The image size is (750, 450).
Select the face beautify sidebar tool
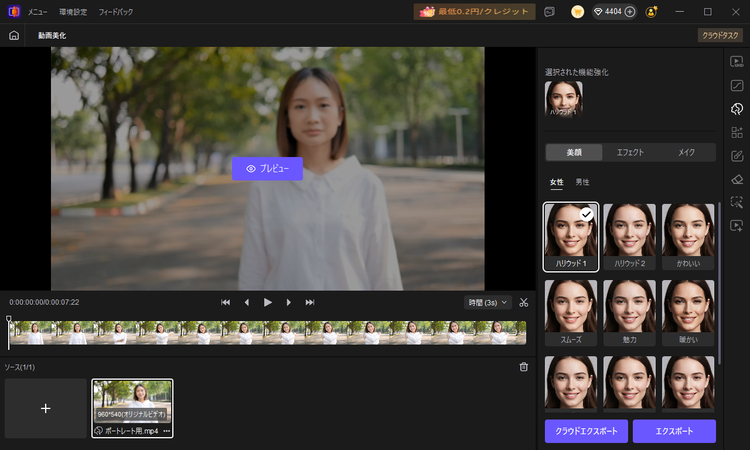737,109
